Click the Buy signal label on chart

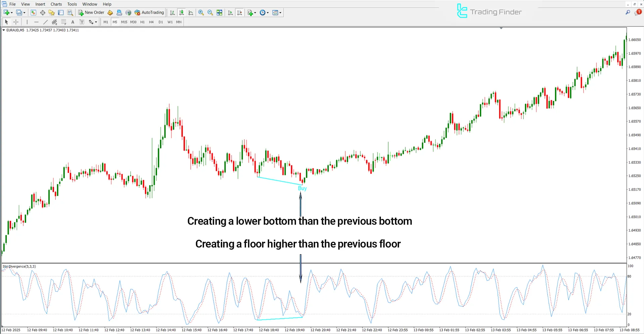click(302, 188)
